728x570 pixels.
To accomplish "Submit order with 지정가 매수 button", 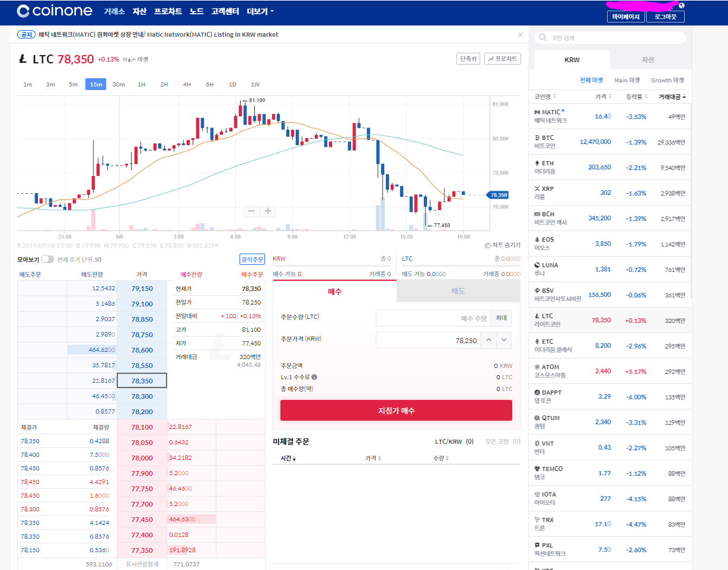I will [x=396, y=411].
